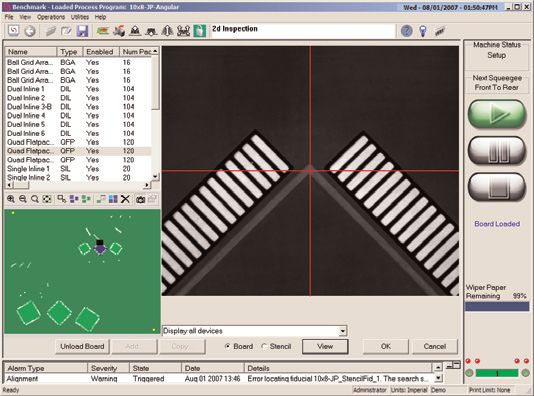The width and height of the screenshot is (534, 396).
Task: Click the camera toolbar icon beside the save group
Action: coord(119,31)
